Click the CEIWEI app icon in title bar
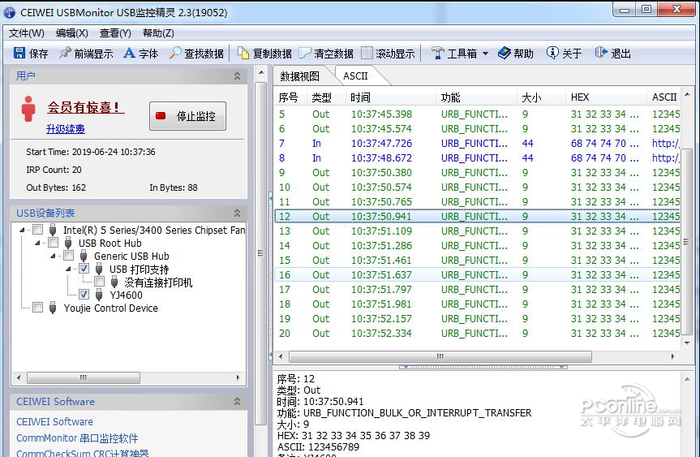 (x=9, y=12)
